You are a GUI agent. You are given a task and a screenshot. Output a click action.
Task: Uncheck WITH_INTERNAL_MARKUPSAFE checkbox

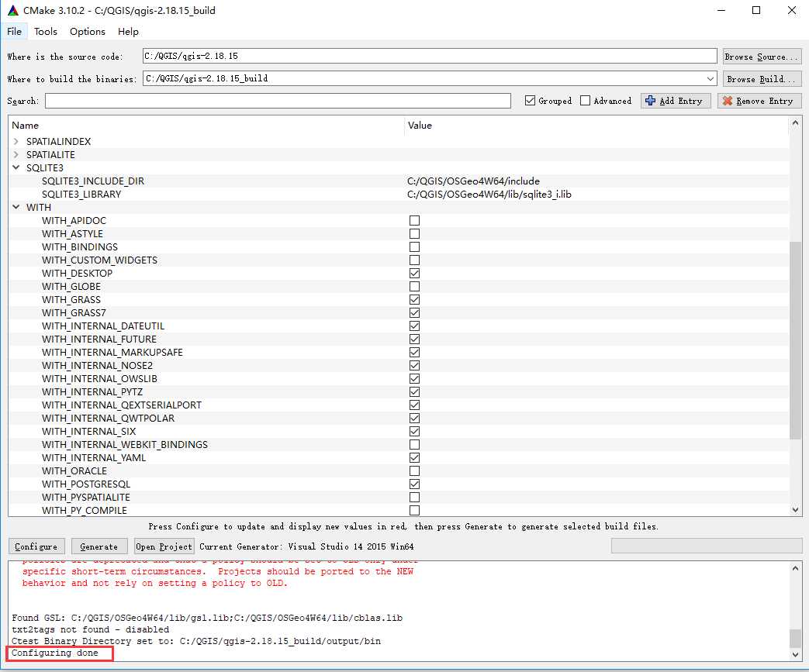[x=414, y=352]
